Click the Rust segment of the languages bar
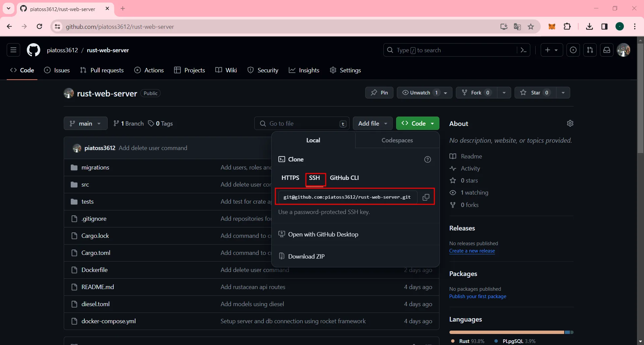This screenshot has width=644, height=345. click(x=507, y=332)
